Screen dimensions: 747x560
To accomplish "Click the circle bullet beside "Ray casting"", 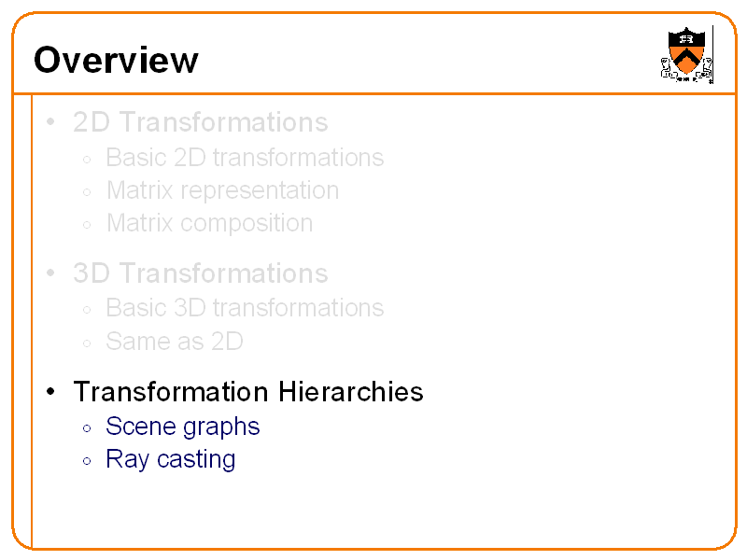I will [x=87, y=461].
